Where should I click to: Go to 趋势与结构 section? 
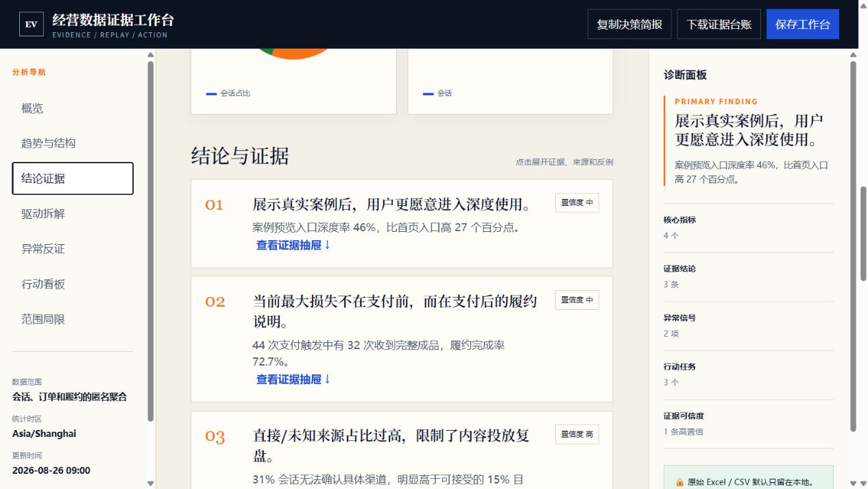(x=73, y=143)
